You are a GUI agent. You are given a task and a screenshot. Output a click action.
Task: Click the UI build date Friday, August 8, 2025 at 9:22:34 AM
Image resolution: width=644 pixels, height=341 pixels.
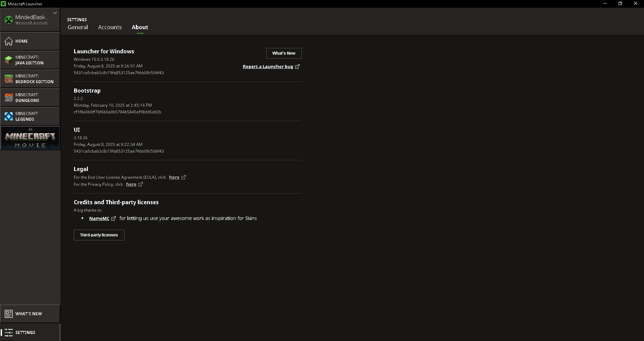108,145
